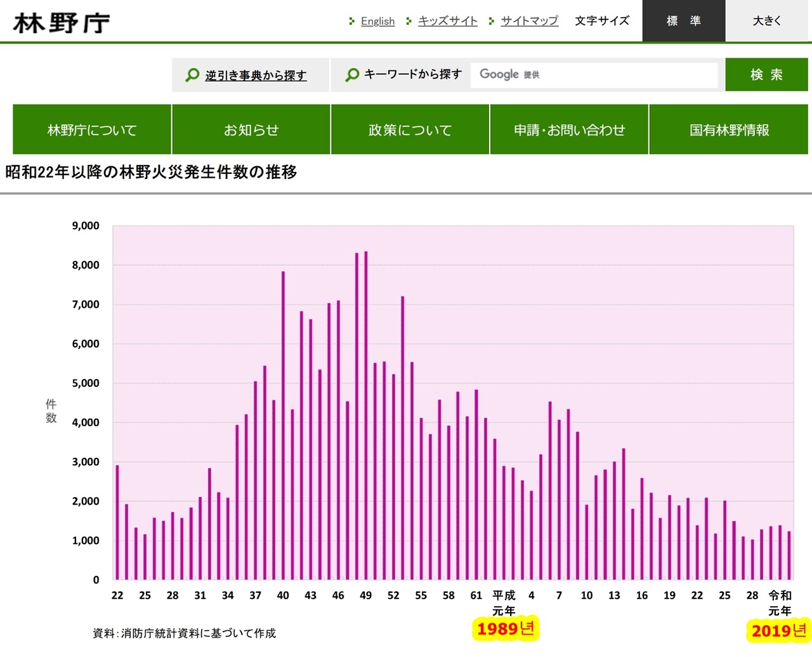
Task: Go to the サイトマップ page
Action: [530, 21]
